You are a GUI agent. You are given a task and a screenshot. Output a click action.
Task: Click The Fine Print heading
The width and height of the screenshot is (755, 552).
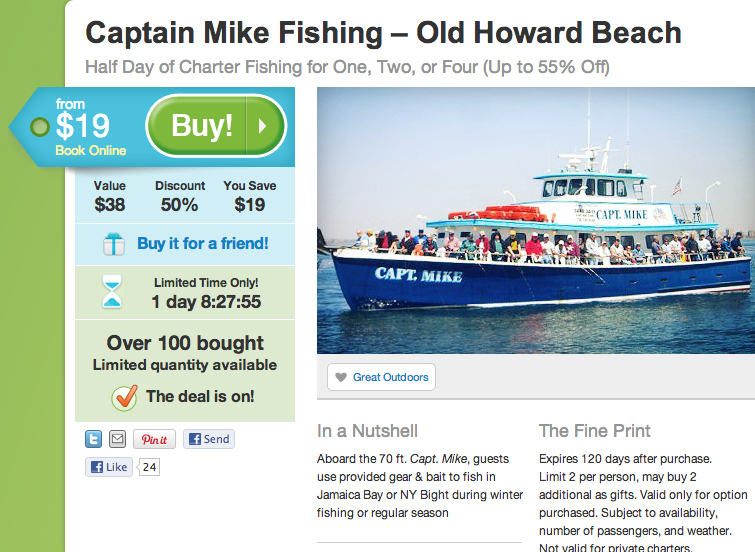pos(595,431)
